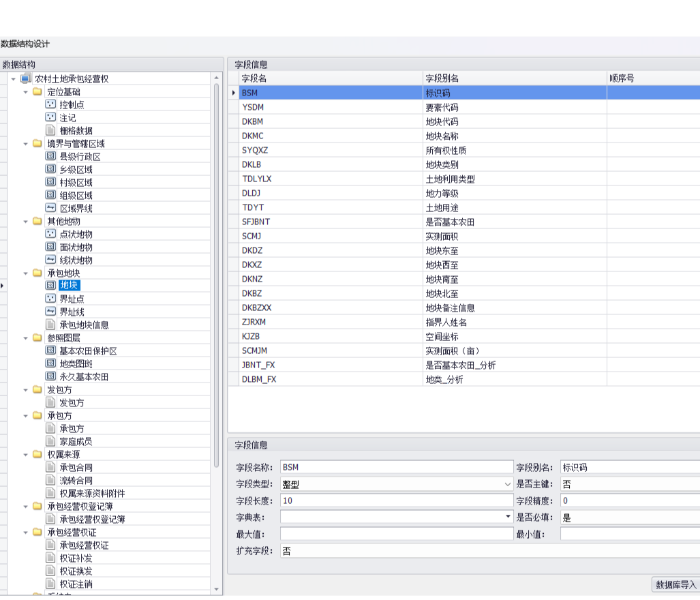This screenshot has width=700, height=600.
Task: Click the polygon layer icon beside 基本农田保护区
Action: (50, 350)
